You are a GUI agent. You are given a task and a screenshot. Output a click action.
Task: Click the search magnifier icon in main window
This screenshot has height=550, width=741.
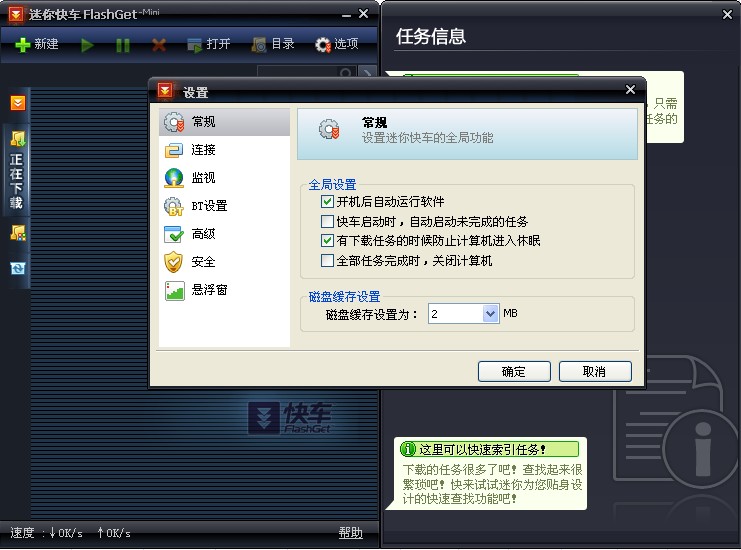[x=346, y=73]
